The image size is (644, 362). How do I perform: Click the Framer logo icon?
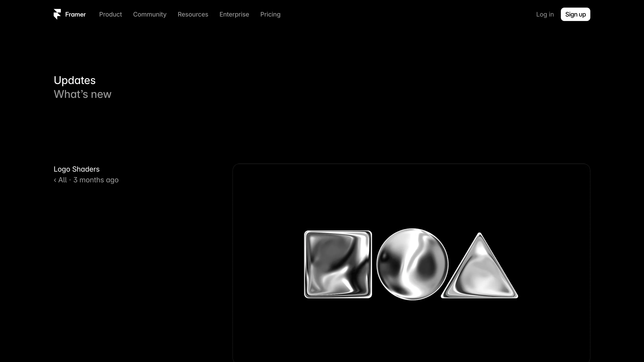tap(57, 14)
